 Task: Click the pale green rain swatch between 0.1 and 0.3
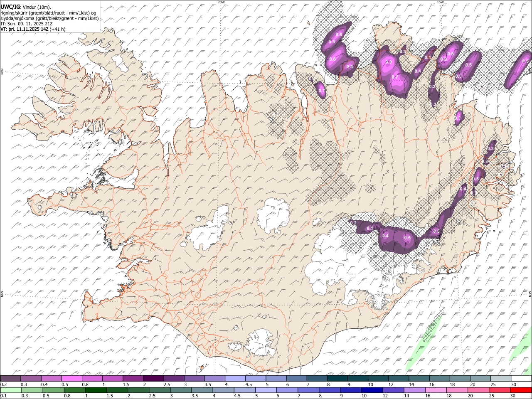pyautogui.click(x=10, y=390)
